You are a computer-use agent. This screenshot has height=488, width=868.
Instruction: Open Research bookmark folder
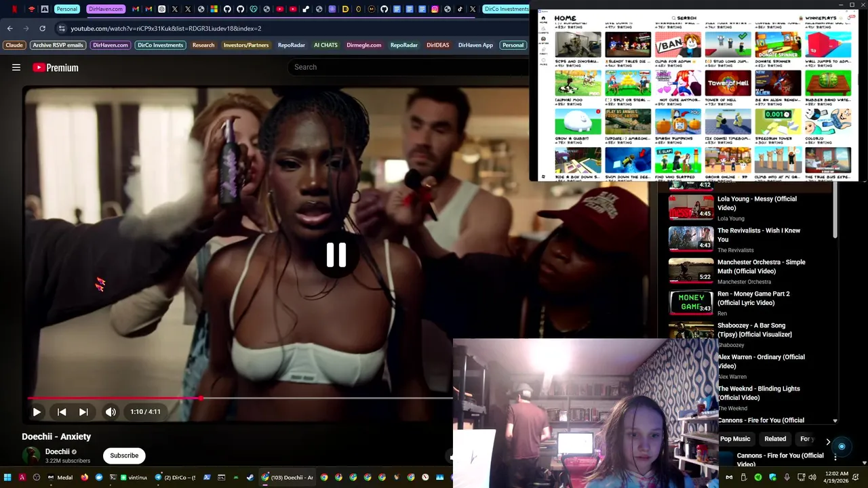pyautogui.click(x=203, y=45)
